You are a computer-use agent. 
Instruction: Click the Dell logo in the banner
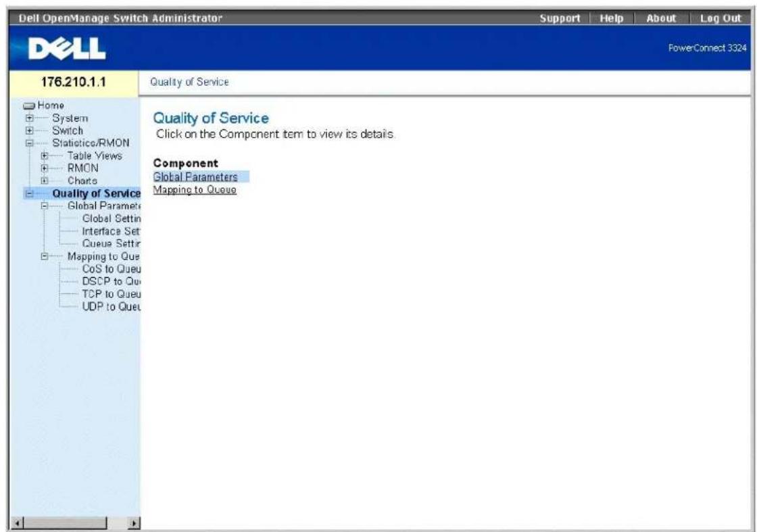pyautogui.click(x=67, y=48)
